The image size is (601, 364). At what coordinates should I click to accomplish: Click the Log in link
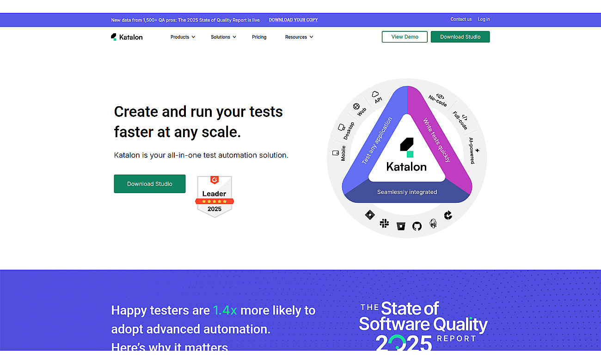484,19
